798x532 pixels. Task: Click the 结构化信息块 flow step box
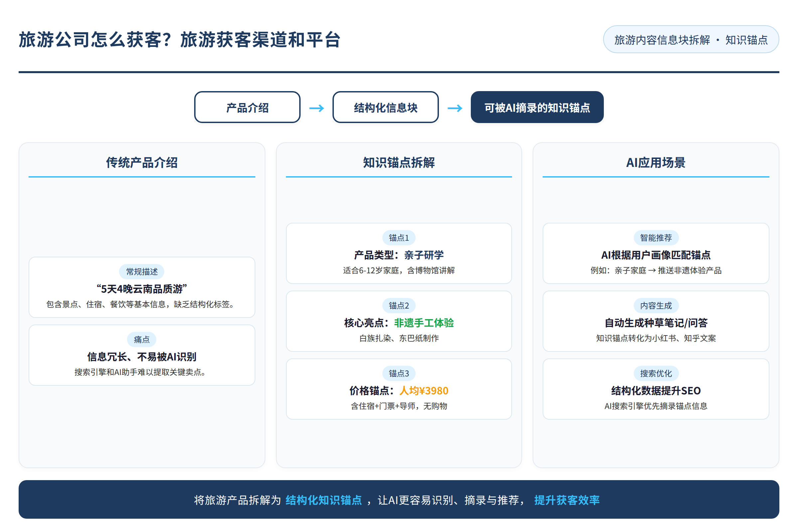point(385,107)
